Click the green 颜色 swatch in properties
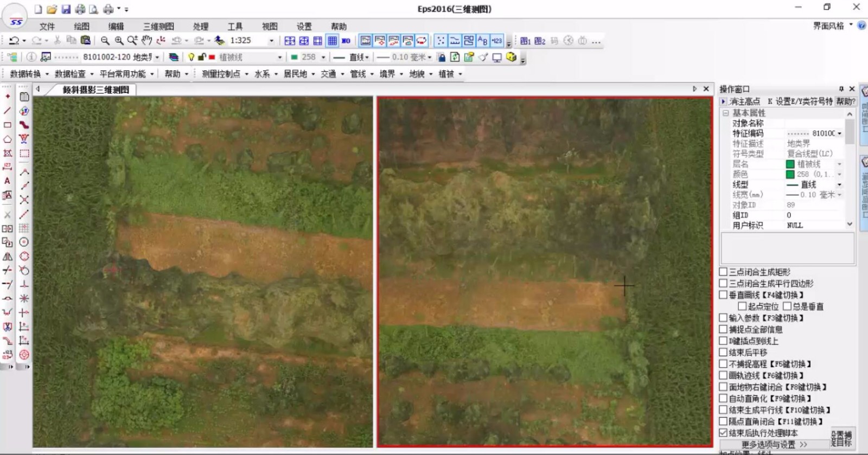The height and width of the screenshot is (455, 868). pyautogui.click(x=790, y=174)
